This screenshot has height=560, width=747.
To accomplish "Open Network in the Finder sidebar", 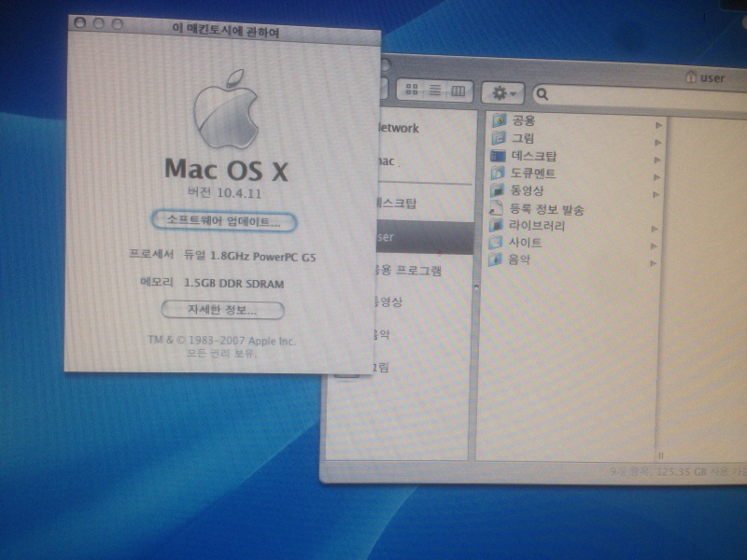I will 397,128.
